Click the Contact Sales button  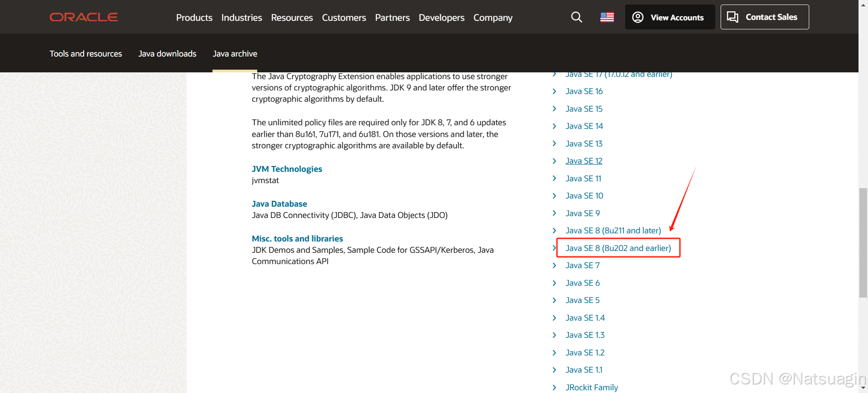click(x=764, y=17)
